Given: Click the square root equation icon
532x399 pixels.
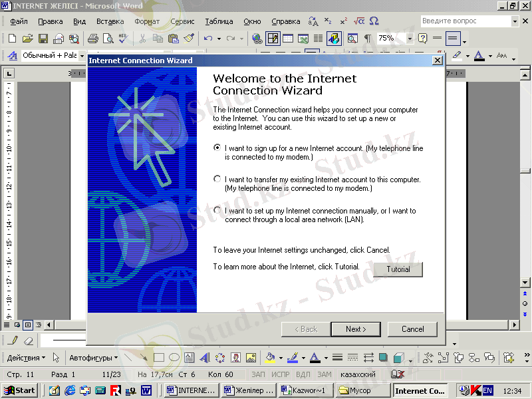Looking at the screenshot, I should [x=358, y=21].
